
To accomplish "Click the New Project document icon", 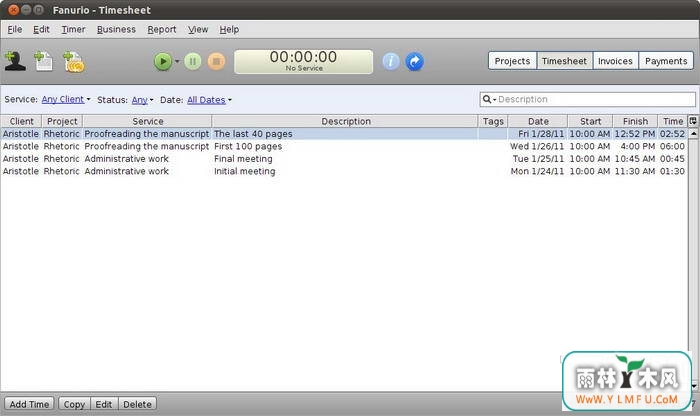I will [44, 61].
